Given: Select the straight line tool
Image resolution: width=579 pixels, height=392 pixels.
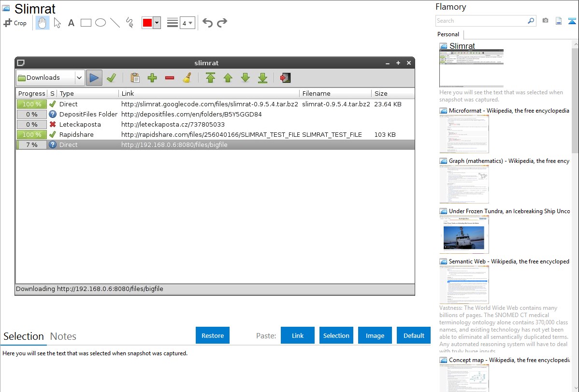Looking at the screenshot, I should tap(115, 23).
